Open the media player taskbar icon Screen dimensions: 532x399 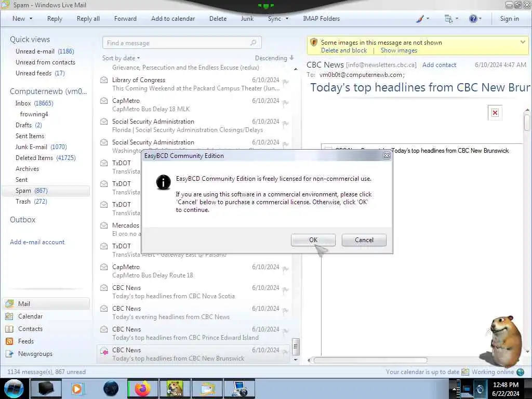(x=77, y=389)
